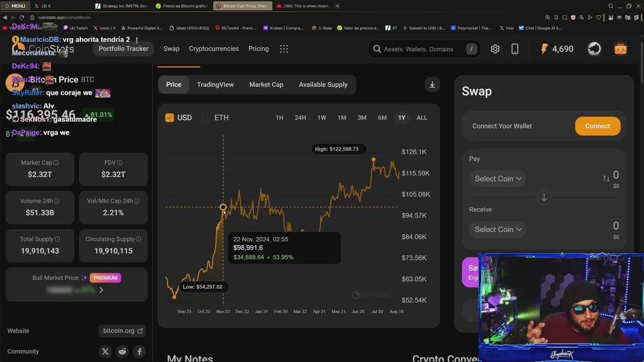This screenshot has height=362, width=644.
Task: Open the Satoshi to USD bookmark
Action: coord(424,28)
